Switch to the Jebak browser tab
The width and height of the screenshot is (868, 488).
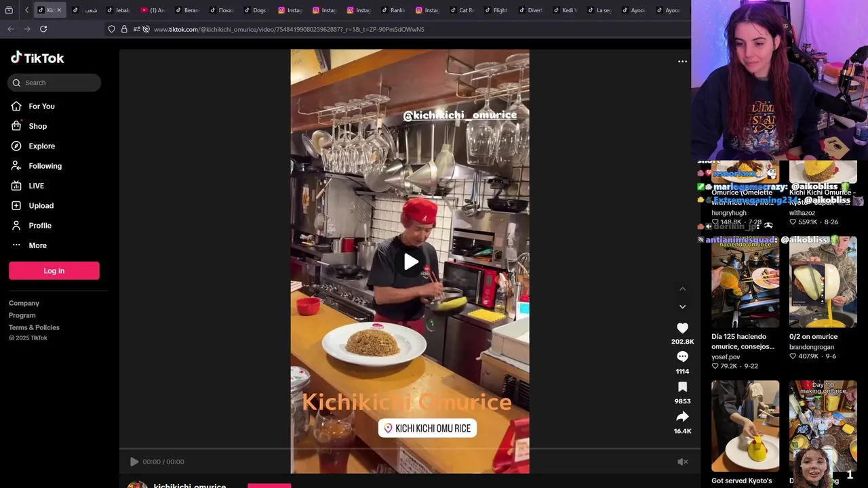(119, 10)
